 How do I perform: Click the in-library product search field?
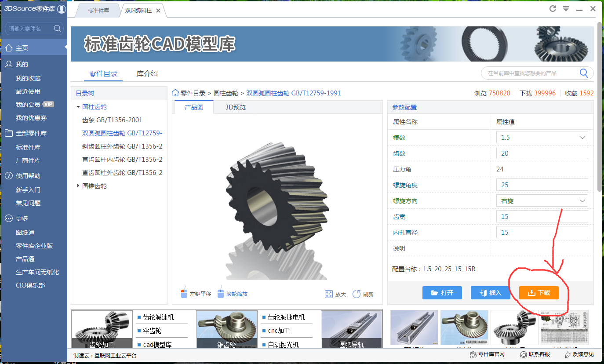[537, 73]
